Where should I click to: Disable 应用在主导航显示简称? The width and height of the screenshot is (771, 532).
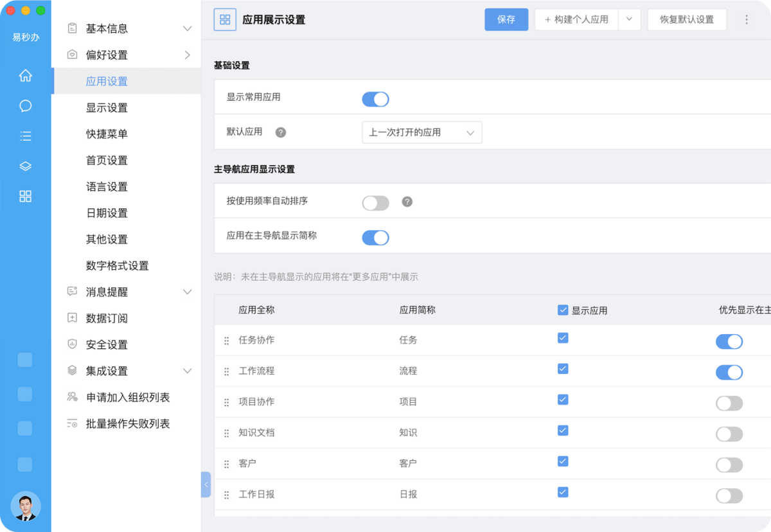pyautogui.click(x=375, y=237)
